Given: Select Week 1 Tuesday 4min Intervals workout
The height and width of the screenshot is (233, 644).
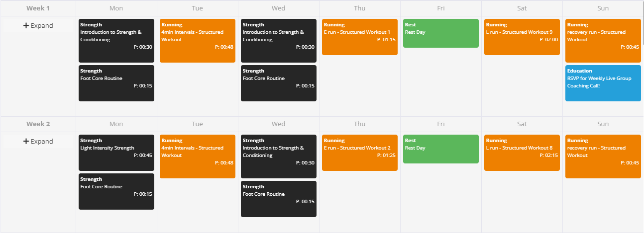Looking at the screenshot, I should [198, 41].
